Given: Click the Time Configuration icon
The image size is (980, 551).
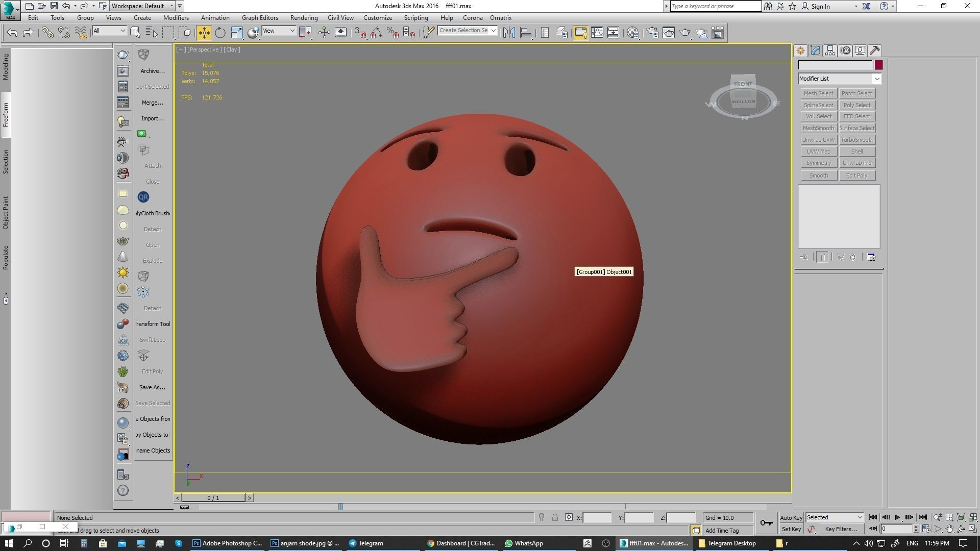Looking at the screenshot, I should point(926,529).
